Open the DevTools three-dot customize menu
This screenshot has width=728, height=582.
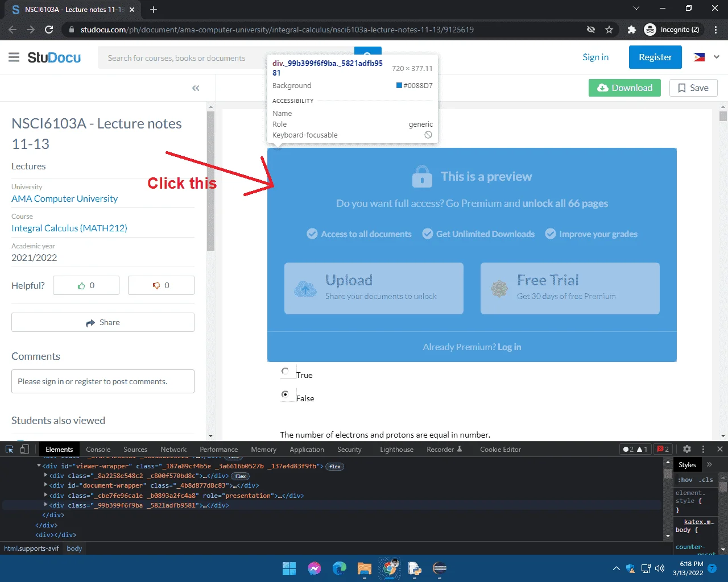coord(704,449)
